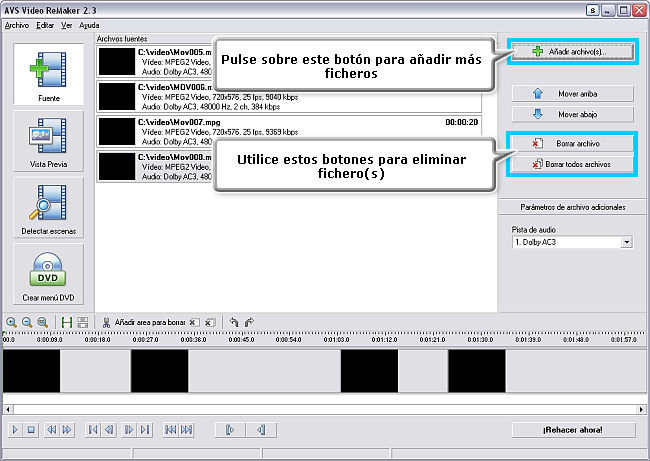Set the deletion area start marker
The image size is (650, 461).
(x=230, y=429)
